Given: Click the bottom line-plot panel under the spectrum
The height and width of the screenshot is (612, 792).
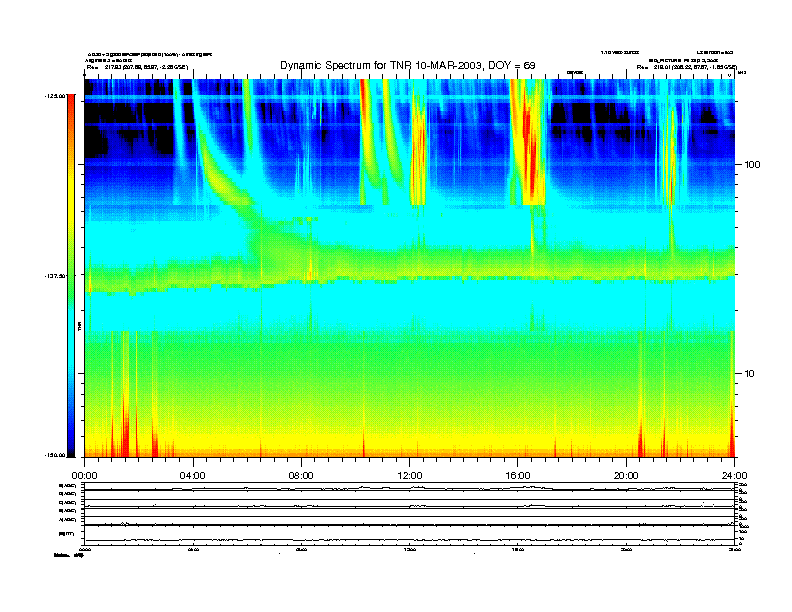Looking at the screenshot, I should [410, 534].
